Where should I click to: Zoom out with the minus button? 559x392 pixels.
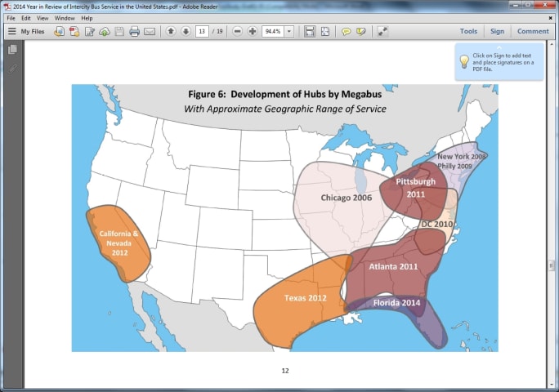coord(238,32)
